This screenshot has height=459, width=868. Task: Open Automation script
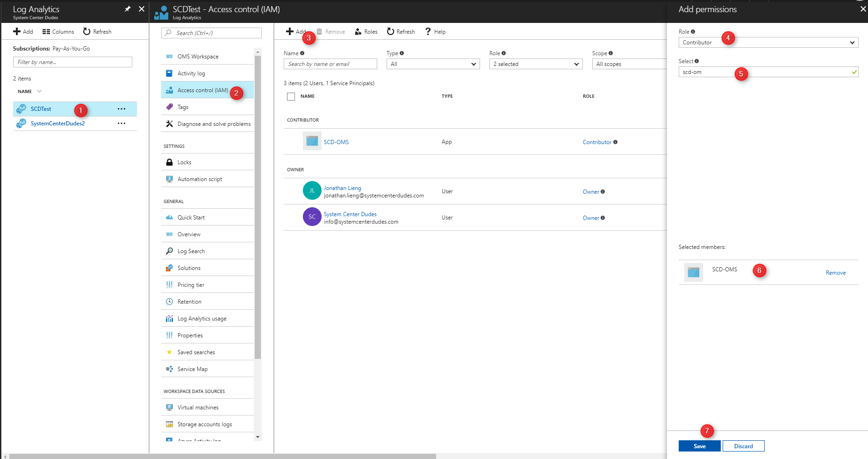point(208,179)
